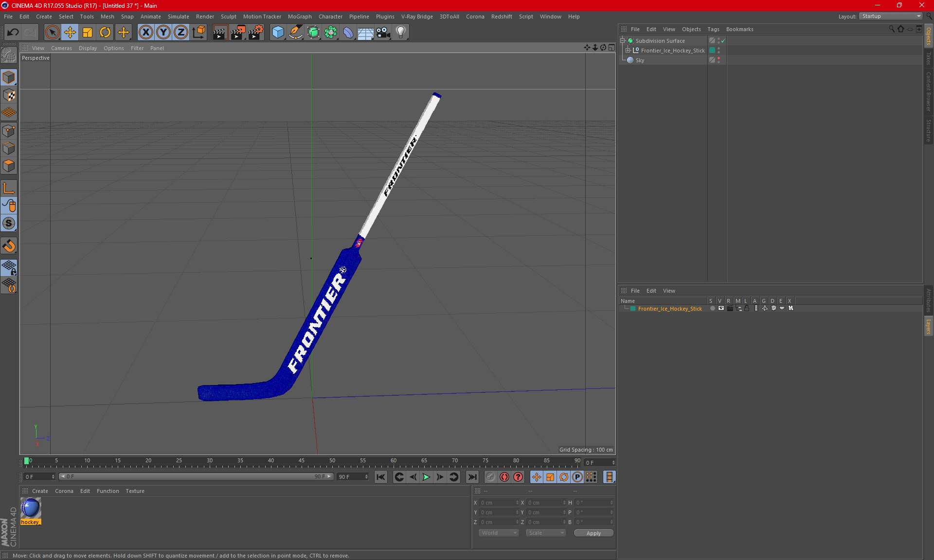Open the Render menu
Viewport: 934px width, 560px height.
[205, 17]
